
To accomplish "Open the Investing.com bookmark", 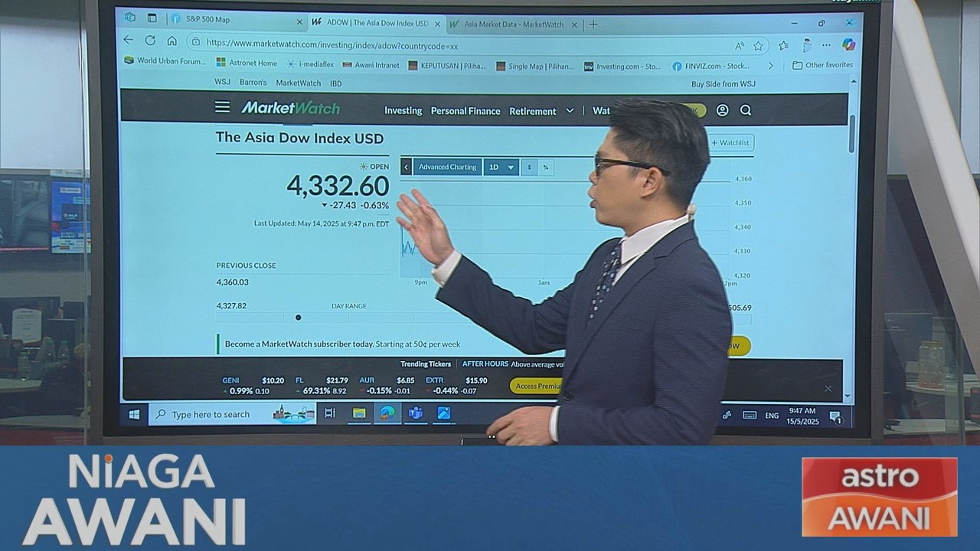I will 622,67.
